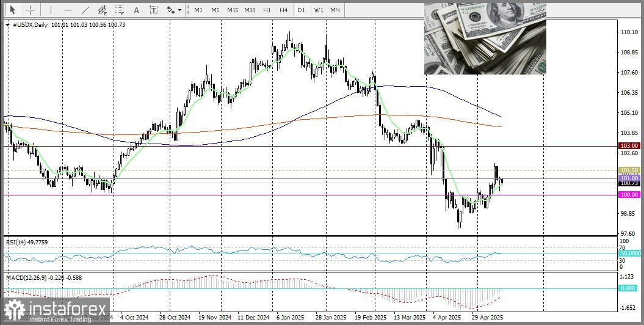
Task: Click the 11 Dec 2024 date label
Action: pyautogui.click(x=254, y=318)
